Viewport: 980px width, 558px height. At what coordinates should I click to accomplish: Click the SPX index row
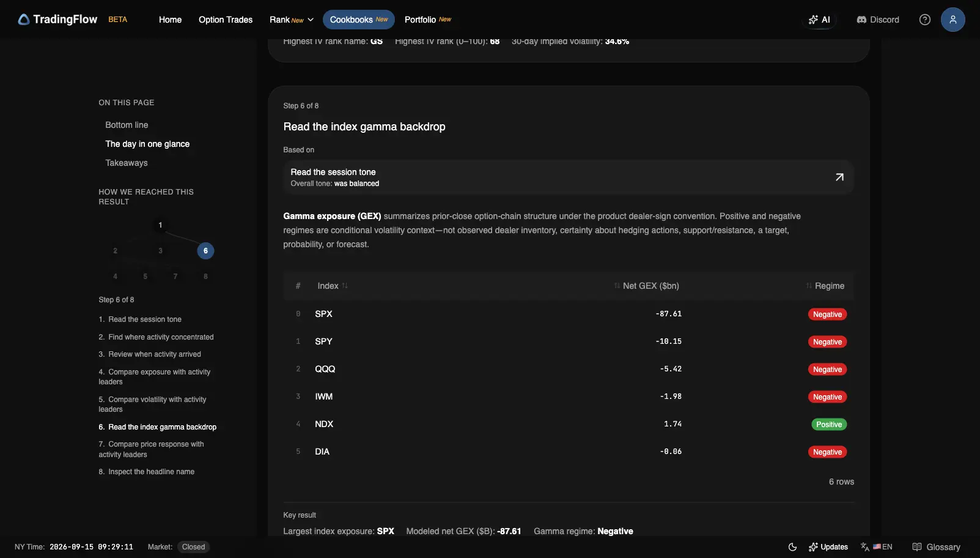(569, 314)
